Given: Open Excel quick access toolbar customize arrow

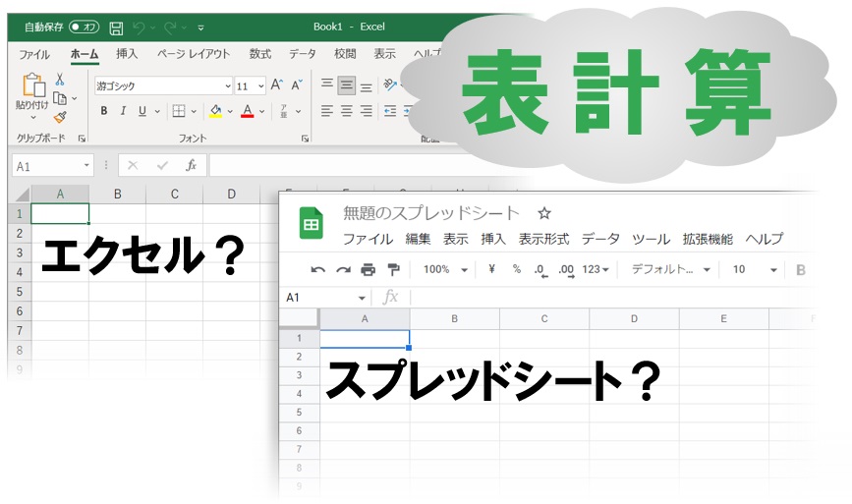Looking at the screenshot, I should tap(200, 28).
